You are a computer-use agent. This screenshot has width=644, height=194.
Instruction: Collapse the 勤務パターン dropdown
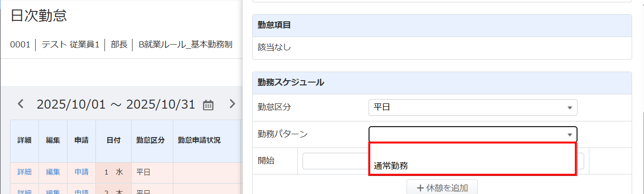[569, 135]
